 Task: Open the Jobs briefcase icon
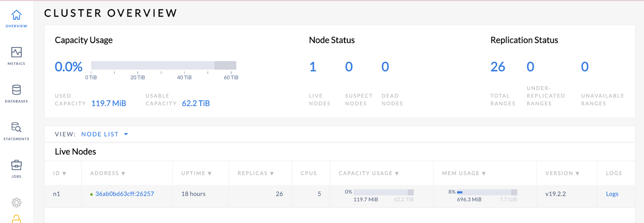16,165
